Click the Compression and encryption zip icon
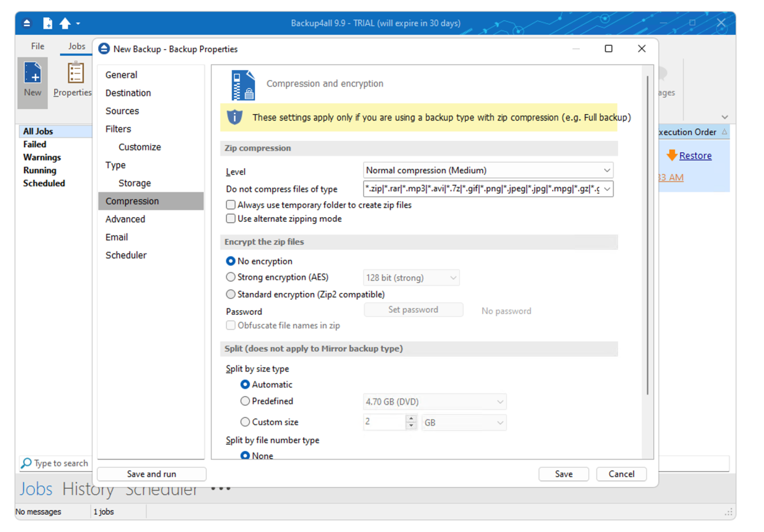 (243, 85)
